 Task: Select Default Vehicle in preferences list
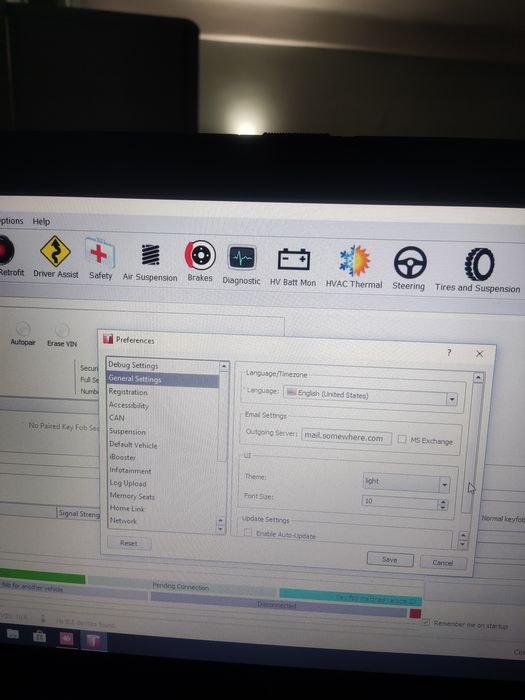point(133,445)
